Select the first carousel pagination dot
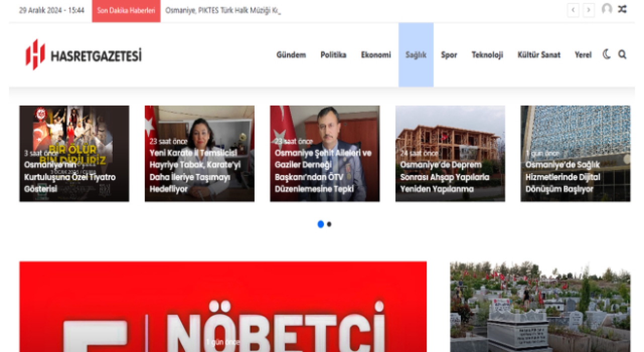The width and height of the screenshot is (644, 352). tap(320, 224)
